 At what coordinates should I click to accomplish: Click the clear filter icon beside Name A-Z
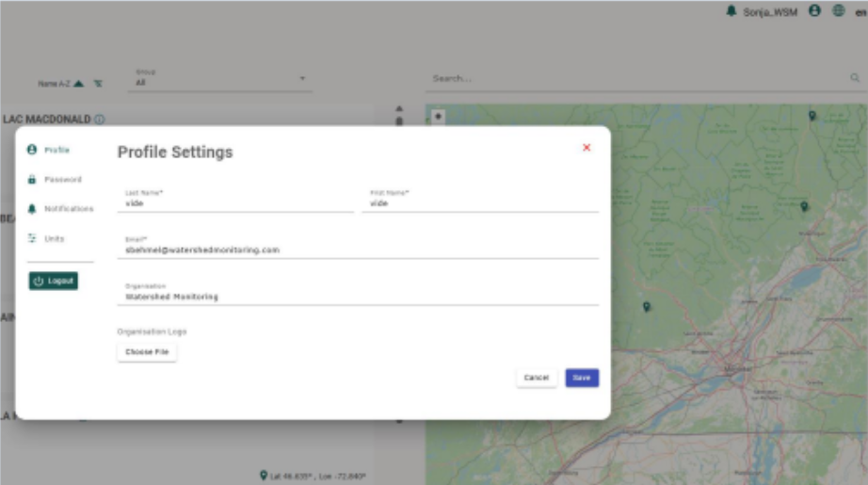pos(98,84)
